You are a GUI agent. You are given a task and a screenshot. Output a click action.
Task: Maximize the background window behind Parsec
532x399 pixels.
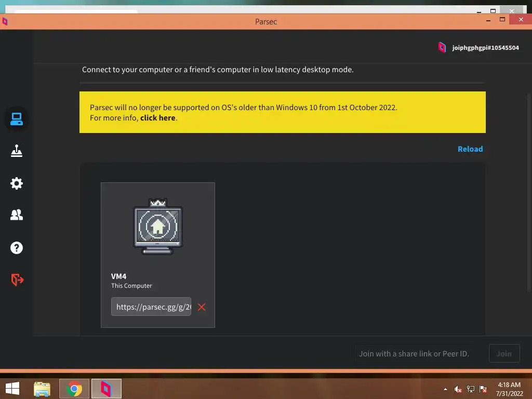(x=493, y=11)
